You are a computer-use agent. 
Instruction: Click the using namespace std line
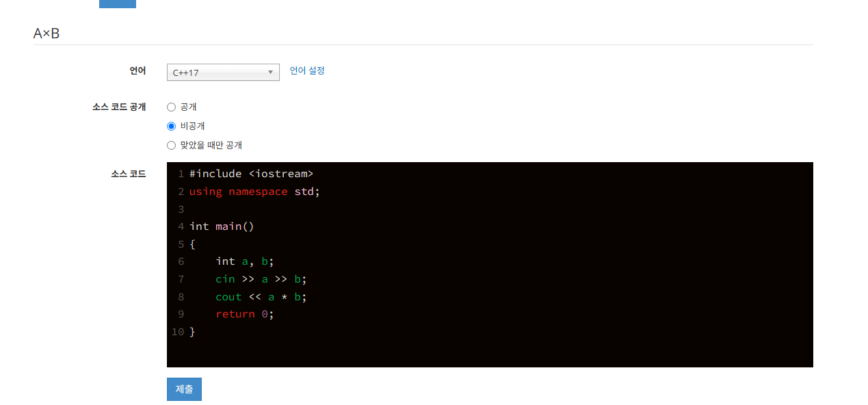tap(253, 191)
